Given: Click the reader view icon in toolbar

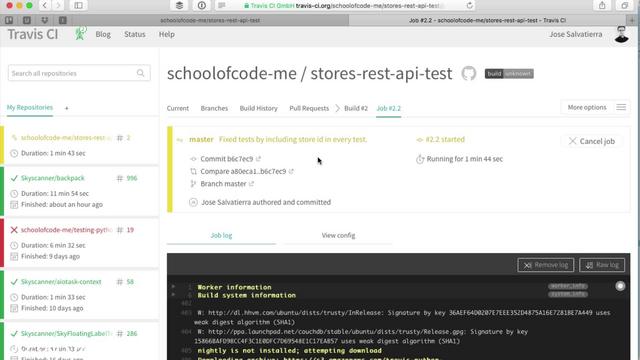Looking at the screenshot, I should click(222, 5).
